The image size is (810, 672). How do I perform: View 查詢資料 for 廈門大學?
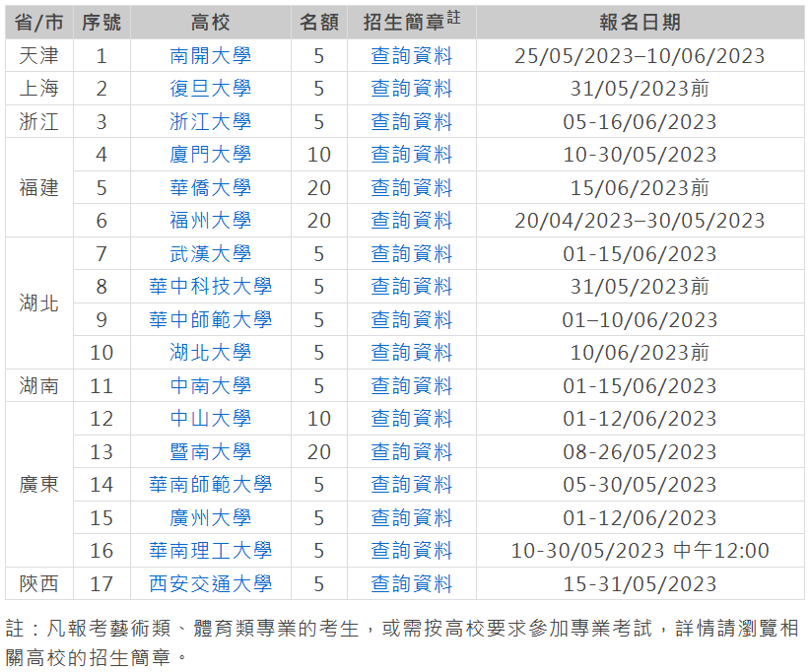412,155
